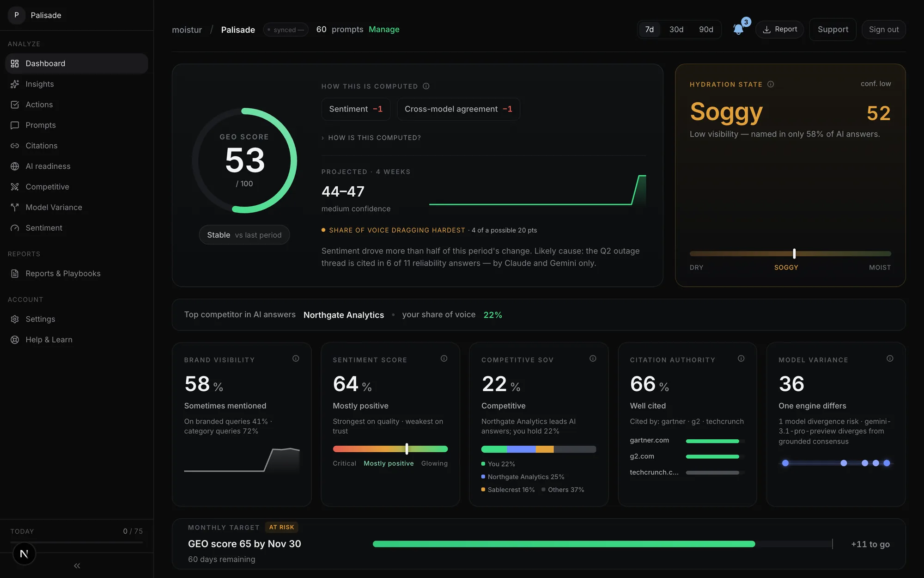Download the Report

coord(779,30)
